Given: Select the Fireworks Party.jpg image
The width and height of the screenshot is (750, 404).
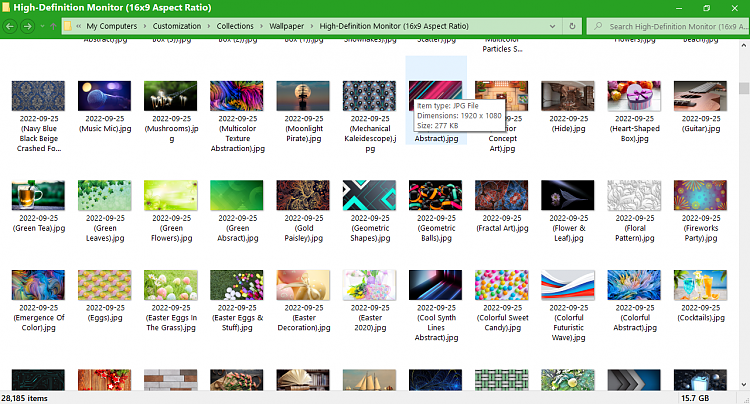Looking at the screenshot, I should pos(700,195).
